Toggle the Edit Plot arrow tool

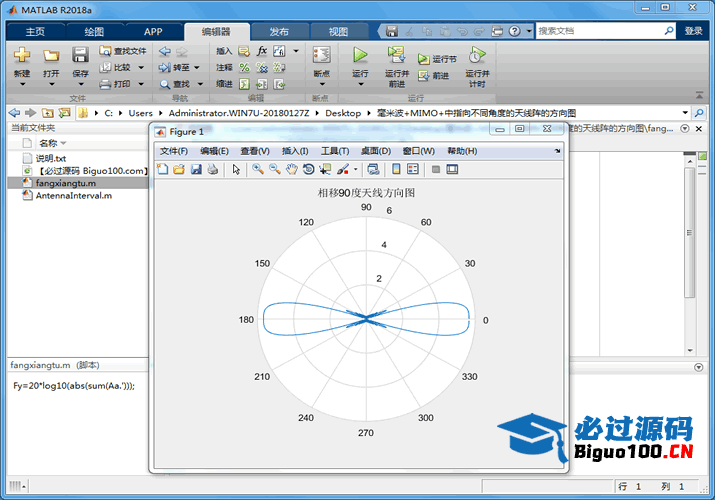[236, 169]
